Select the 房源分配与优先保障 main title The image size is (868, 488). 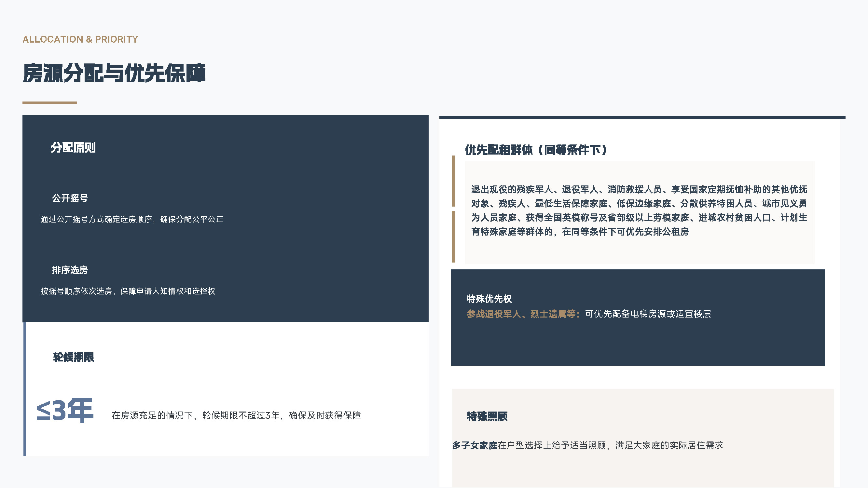click(114, 73)
